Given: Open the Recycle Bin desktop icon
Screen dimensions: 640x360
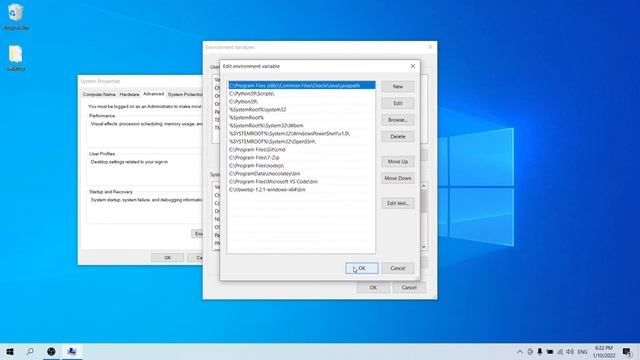Looking at the screenshot, I should pyautogui.click(x=16, y=16).
